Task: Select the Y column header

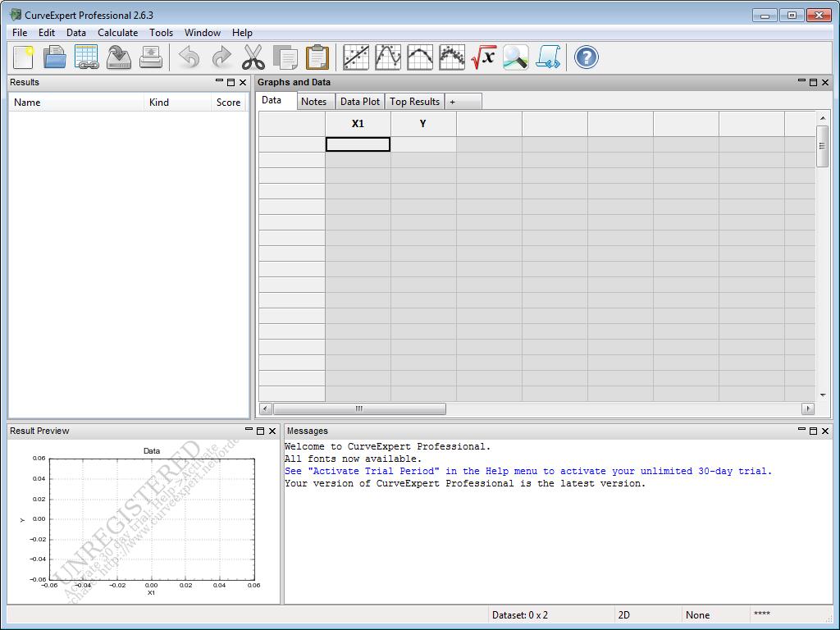Action: coord(423,124)
